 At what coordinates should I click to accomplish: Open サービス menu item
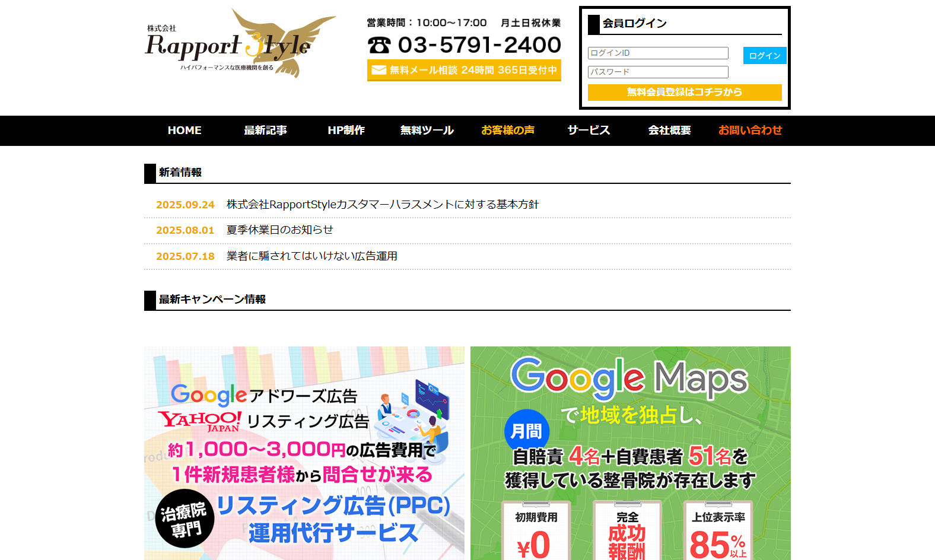pyautogui.click(x=588, y=131)
